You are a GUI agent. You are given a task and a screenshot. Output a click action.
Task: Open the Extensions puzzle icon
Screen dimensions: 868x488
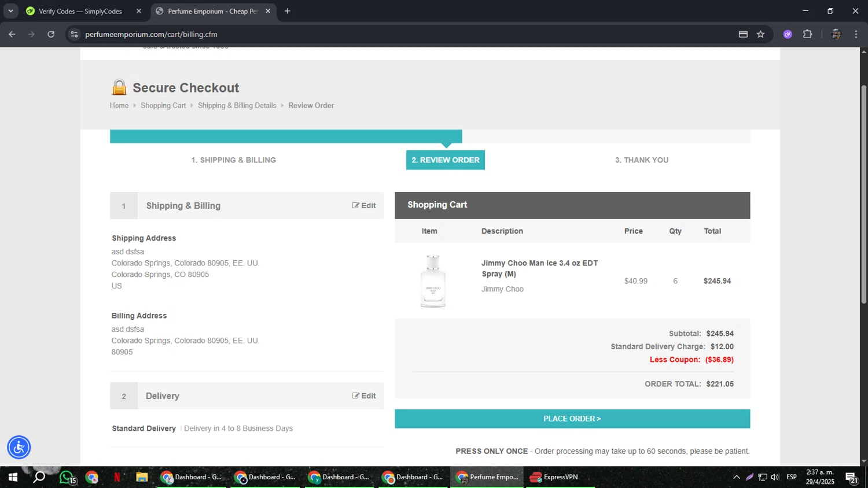[x=808, y=34]
